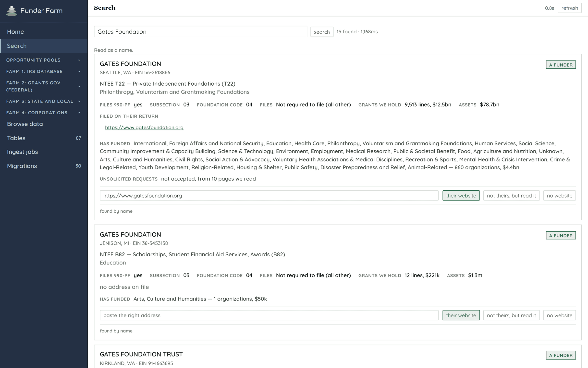Open the Tables page
Screen dimensions: 588x368
coord(44,138)
